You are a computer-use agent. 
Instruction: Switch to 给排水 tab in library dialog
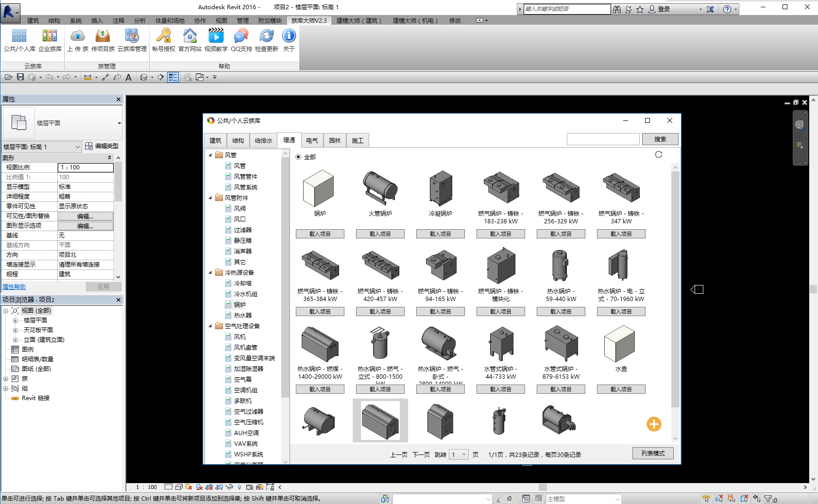tap(264, 140)
